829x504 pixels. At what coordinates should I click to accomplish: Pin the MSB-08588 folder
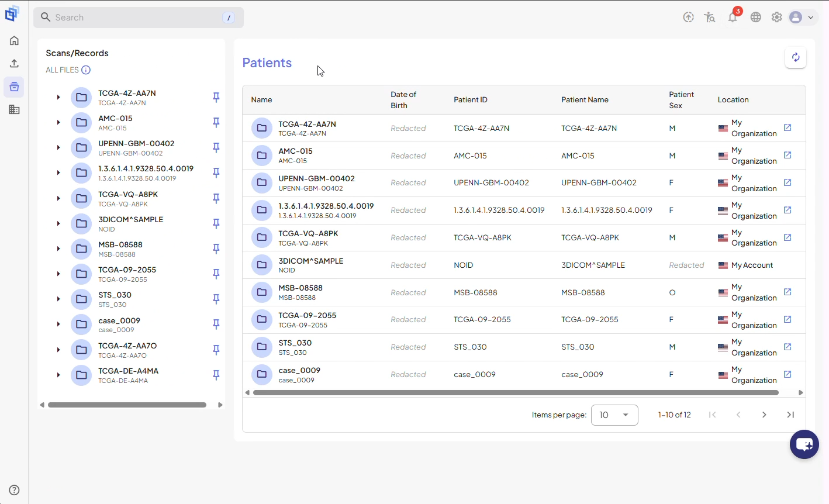pyautogui.click(x=216, y=249)
